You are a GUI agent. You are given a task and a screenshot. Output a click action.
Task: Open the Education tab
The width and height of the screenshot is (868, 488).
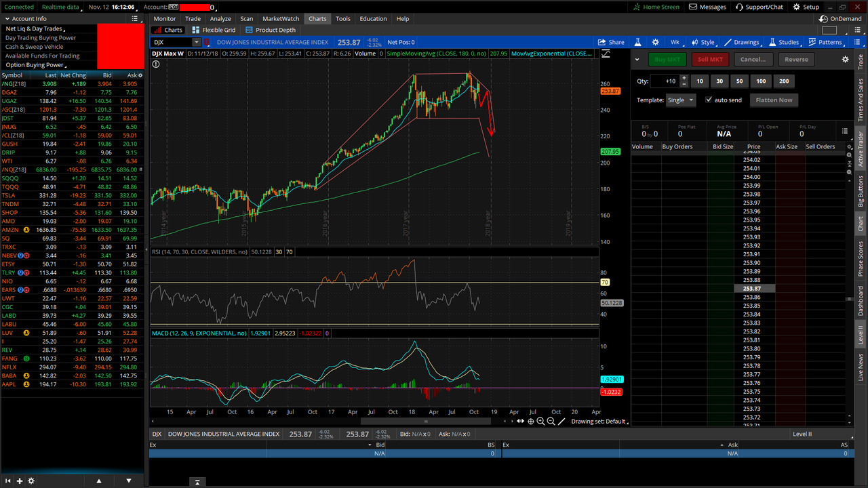click(x=374, y=18)
